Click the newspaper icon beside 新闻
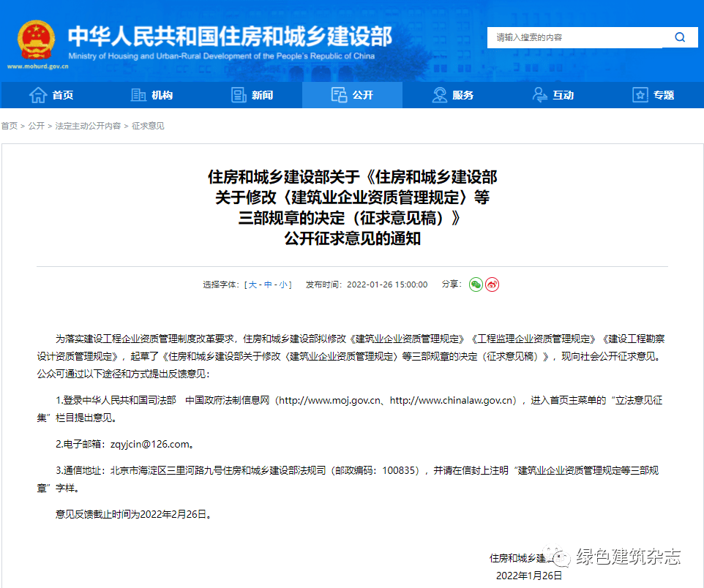The height and width of the screenshot is (588, 704). click(x=239, y=94)
